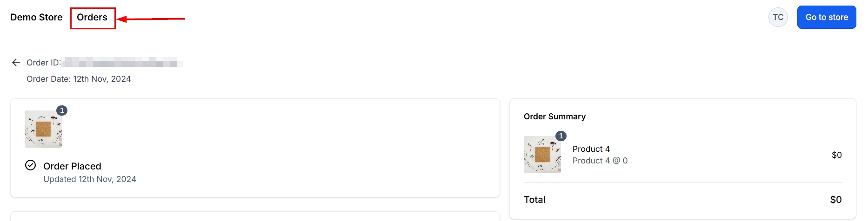This screenshot has height=221, width=868.
Task: Open the Orders tab in header
Action: pyautogui.click(x=92, y=18)
